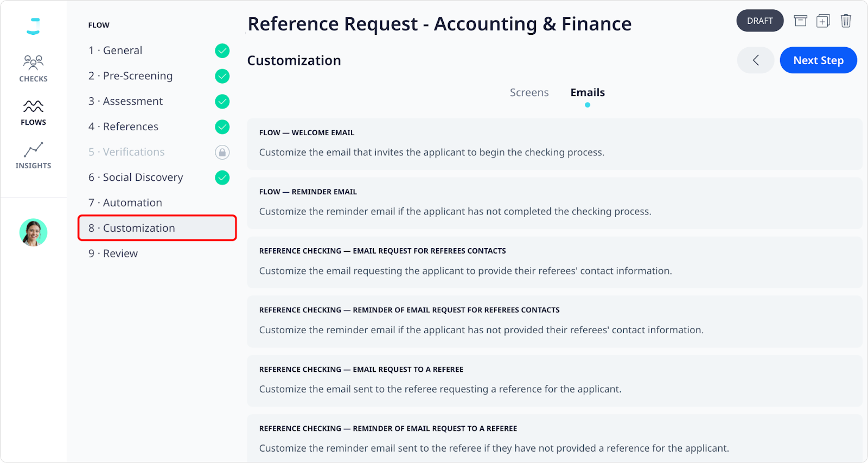Open the user profile avatar
Screen dimensions: 868x463
click(x=34, y=232)
